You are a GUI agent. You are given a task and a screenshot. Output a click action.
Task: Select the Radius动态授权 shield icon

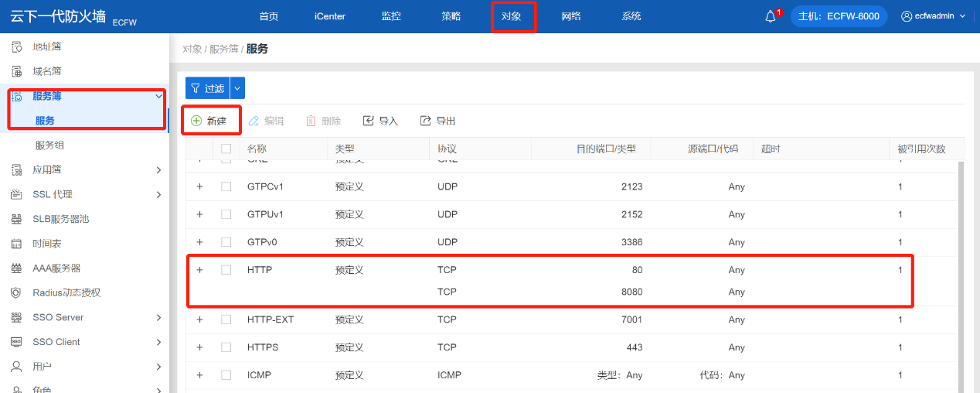(x=16, y=292)
